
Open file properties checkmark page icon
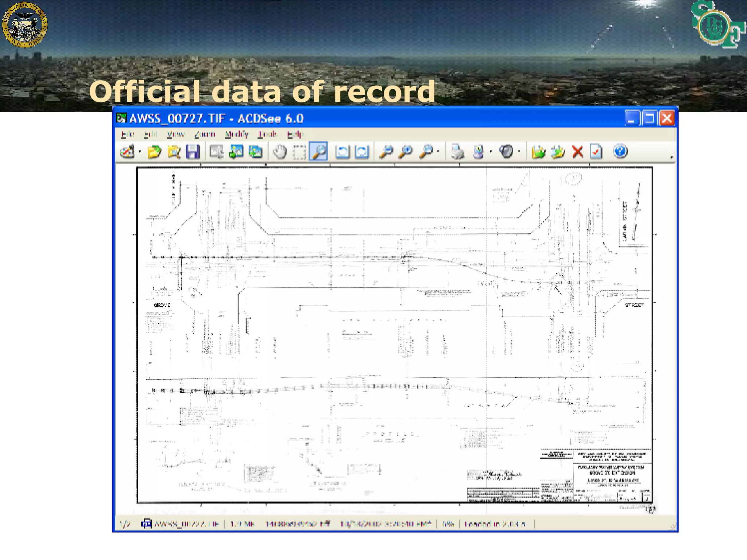coord(596,151)
